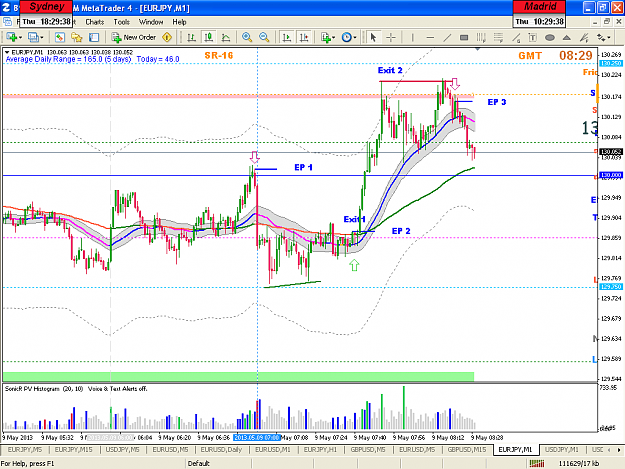Switch to the EURUSD,M1 chart tab
Viewport: 625px width, 469px height.
pyautogui.click(x=273, y=449)
